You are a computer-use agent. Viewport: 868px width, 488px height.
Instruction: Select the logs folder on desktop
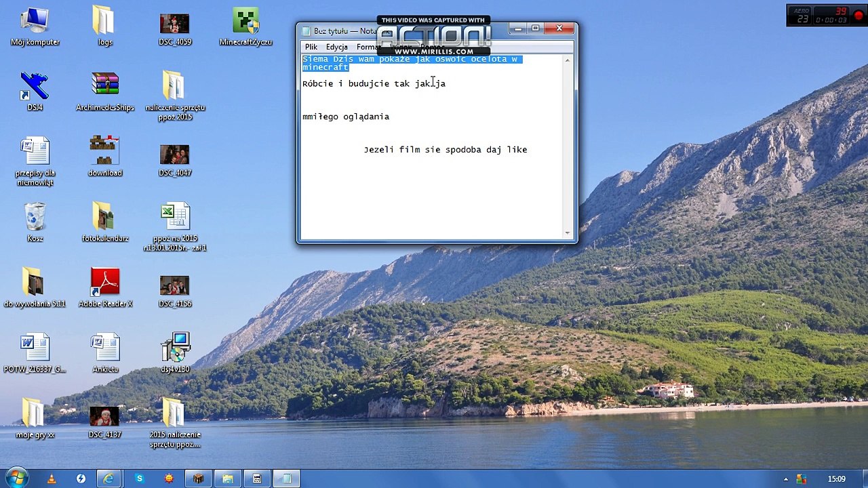pyautogui.click(x=104, y=27)
